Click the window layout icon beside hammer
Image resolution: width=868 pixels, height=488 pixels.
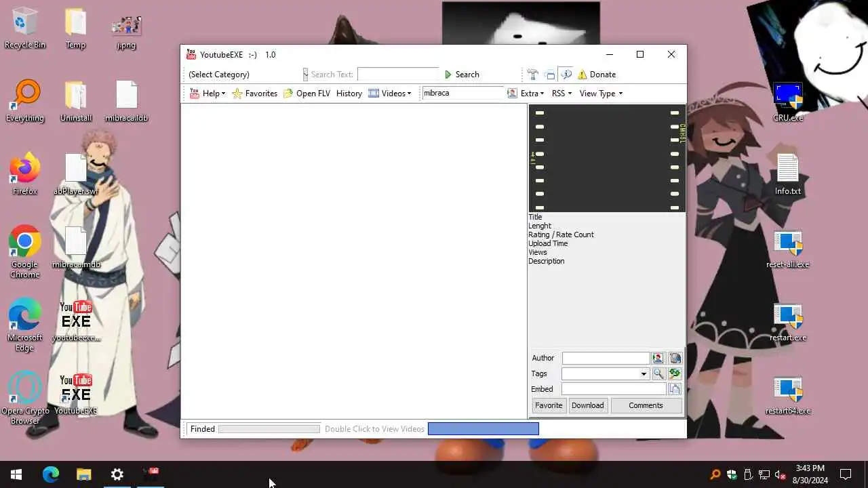click(x=550, y=75)
